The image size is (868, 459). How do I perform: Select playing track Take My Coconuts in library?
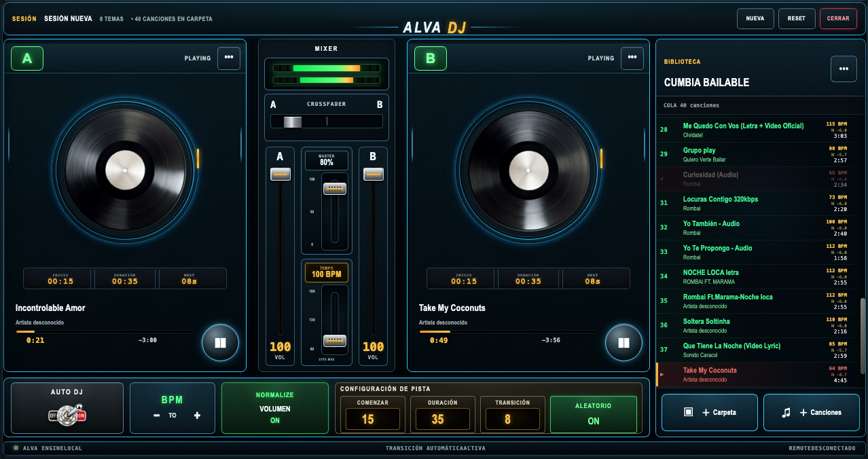(x=754, y=375)
